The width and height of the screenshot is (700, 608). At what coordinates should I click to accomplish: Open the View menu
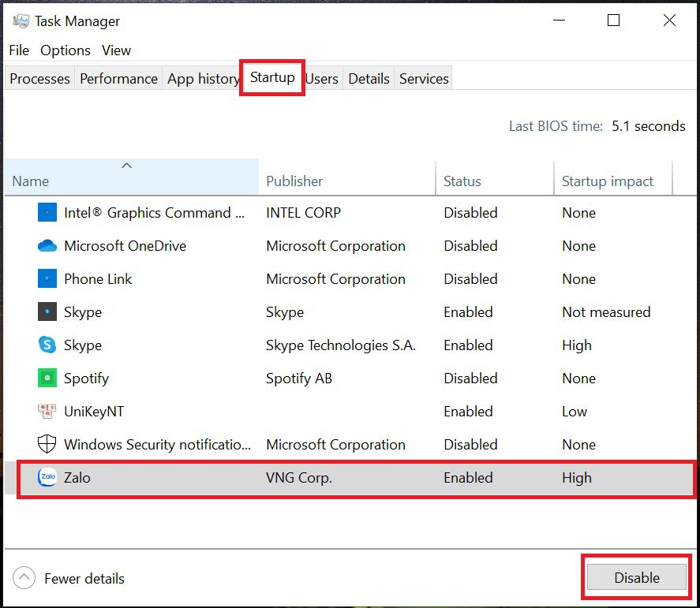tap(116, 50)
